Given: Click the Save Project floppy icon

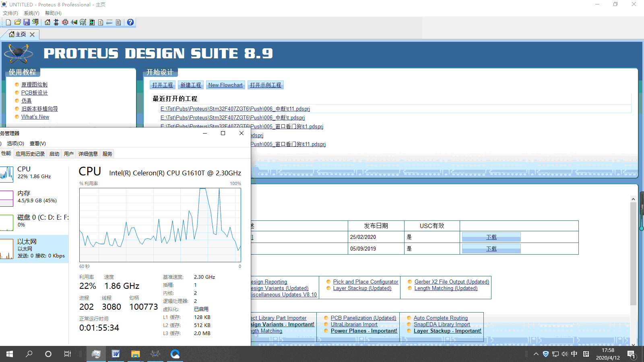Looking at the screenshot, I should click(26, 22).
